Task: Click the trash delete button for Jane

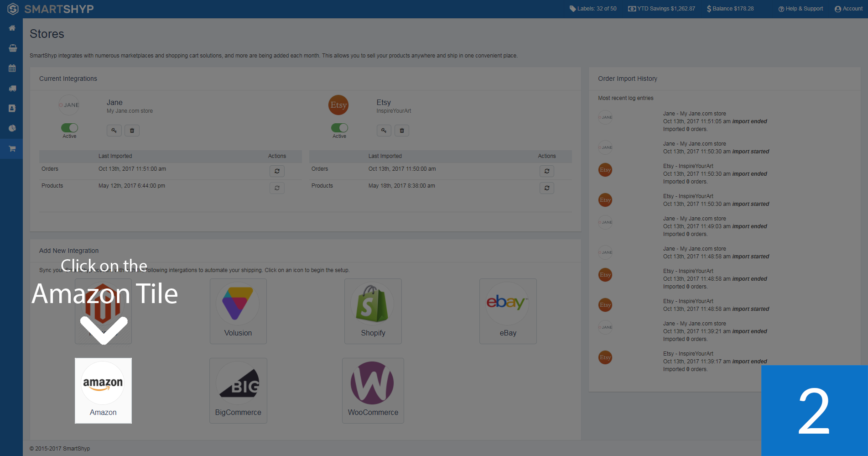Action: [x=132, y=131]
